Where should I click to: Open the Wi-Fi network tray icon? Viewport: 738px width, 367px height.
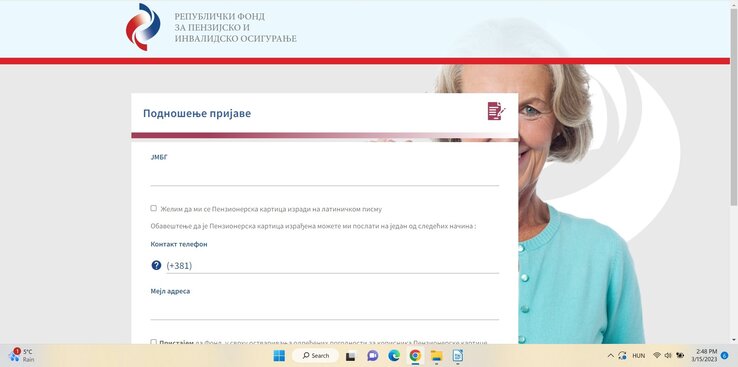click(x=657, y=355)
